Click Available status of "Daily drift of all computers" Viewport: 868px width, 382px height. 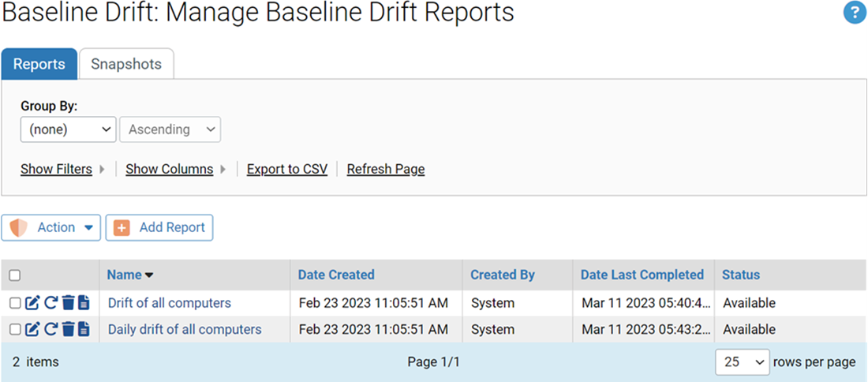(749, 329)
